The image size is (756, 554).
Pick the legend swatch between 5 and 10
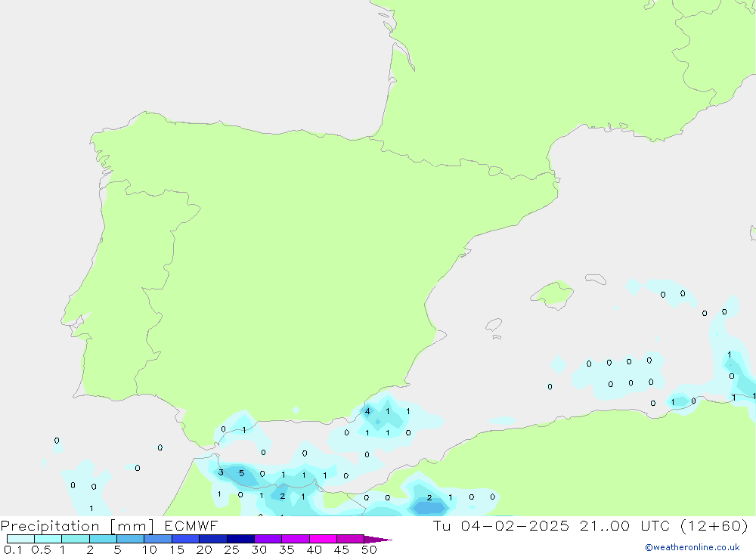131,539
